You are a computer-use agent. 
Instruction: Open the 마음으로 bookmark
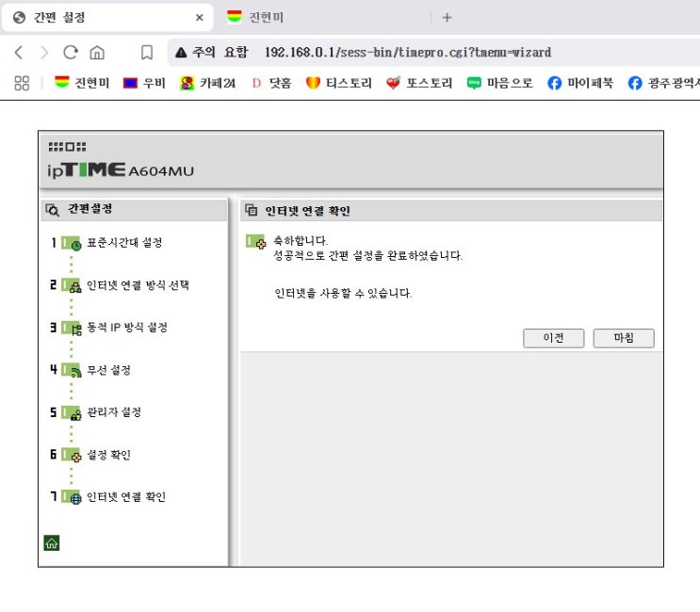tap(499, 83)
